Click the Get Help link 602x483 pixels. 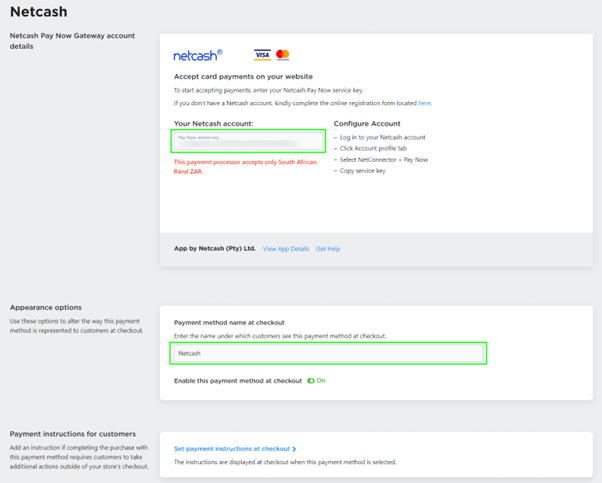click(x=328, y=248)
